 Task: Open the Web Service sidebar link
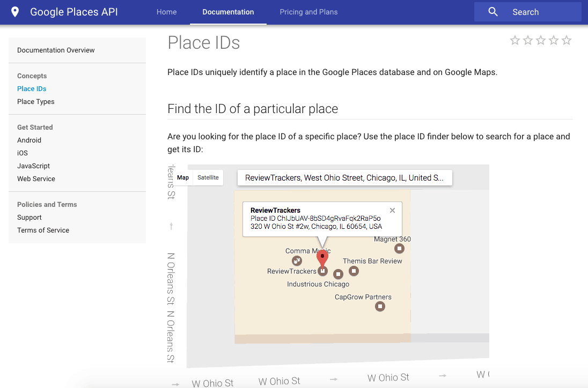coord(36,178)
